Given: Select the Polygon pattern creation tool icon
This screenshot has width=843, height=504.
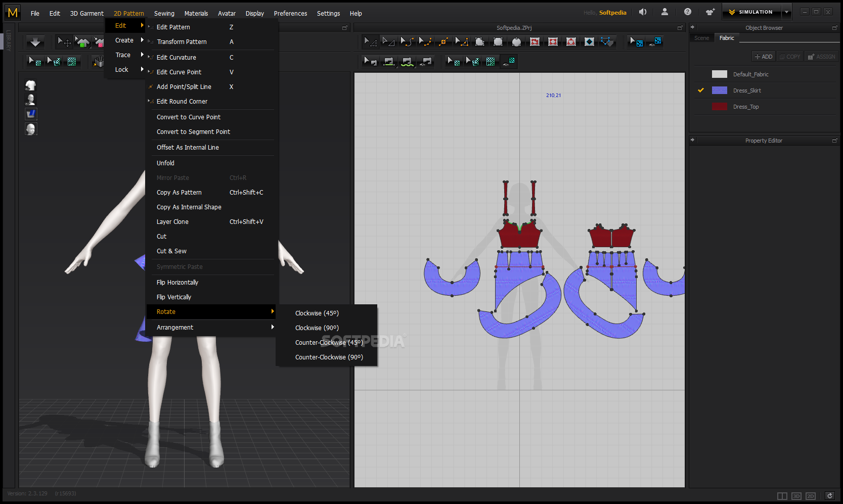Looking at the screenshot, I should tap(480, 41).
